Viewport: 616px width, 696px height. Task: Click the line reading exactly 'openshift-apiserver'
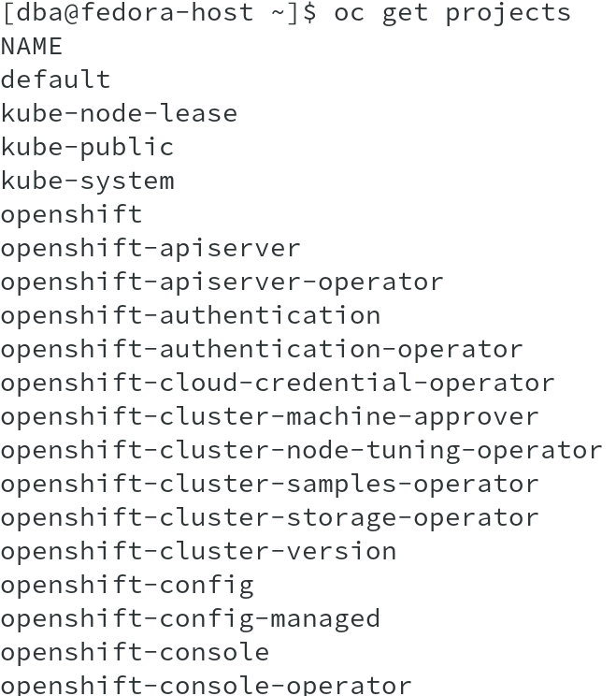[x=150, y=249]
